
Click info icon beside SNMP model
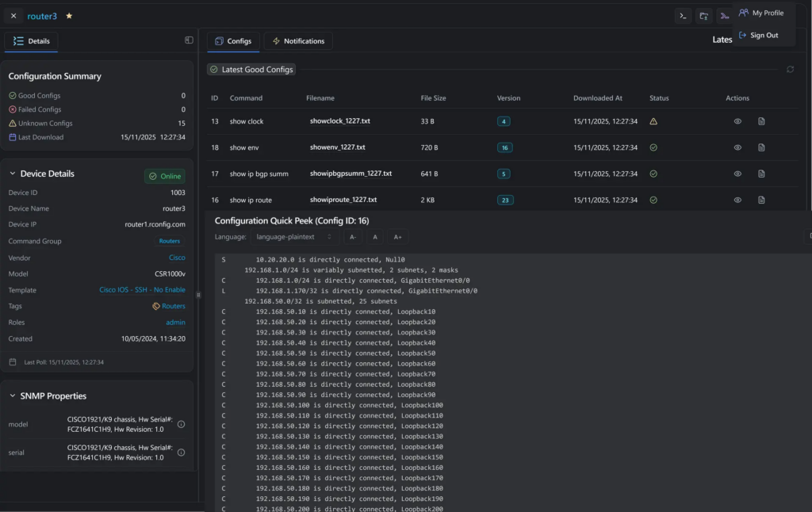[182, 424]
